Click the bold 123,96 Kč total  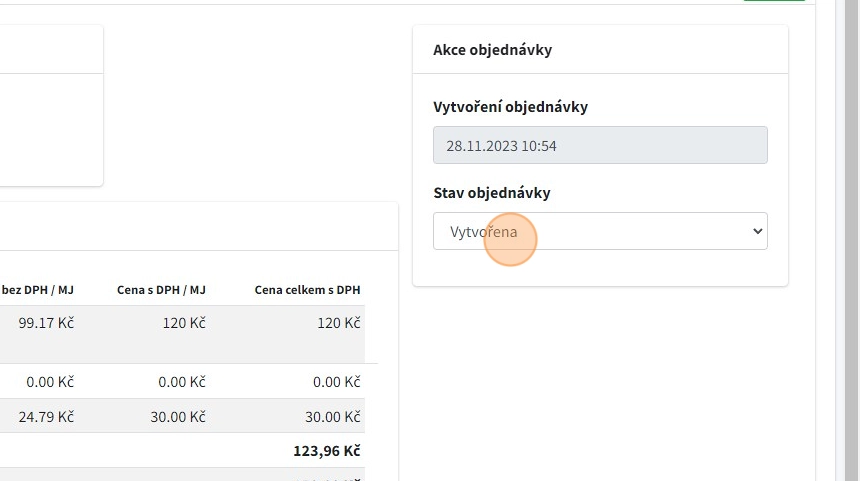[326, 451]
